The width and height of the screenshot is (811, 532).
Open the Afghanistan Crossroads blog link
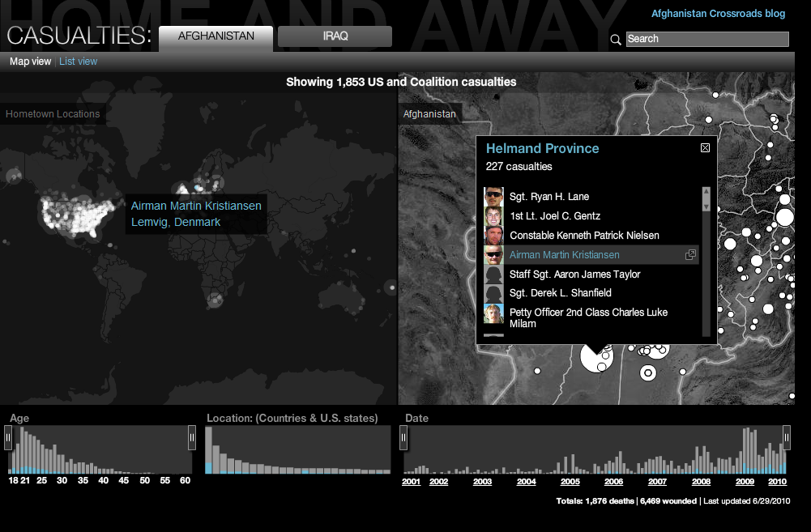(718, 14)
